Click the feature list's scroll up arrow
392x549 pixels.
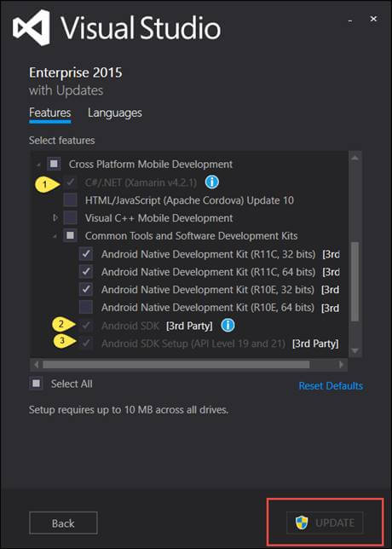(355, 158)
